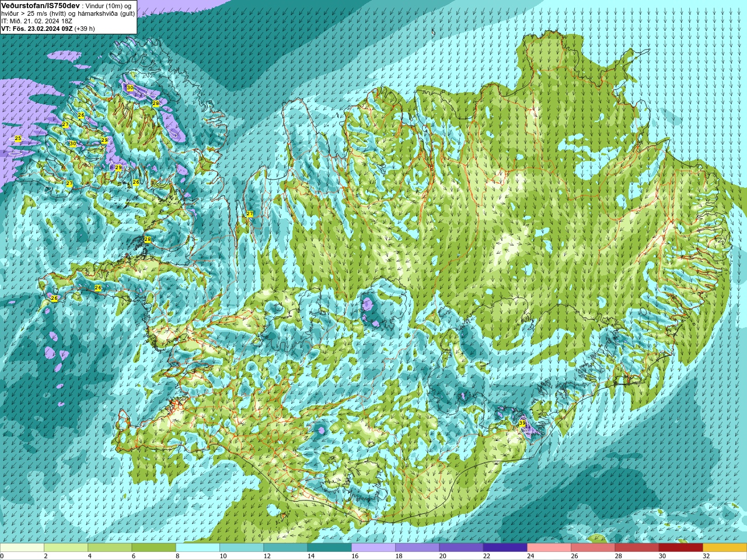
Task: Select the light green 2–4 legend swatch
Action: (66, 548)
